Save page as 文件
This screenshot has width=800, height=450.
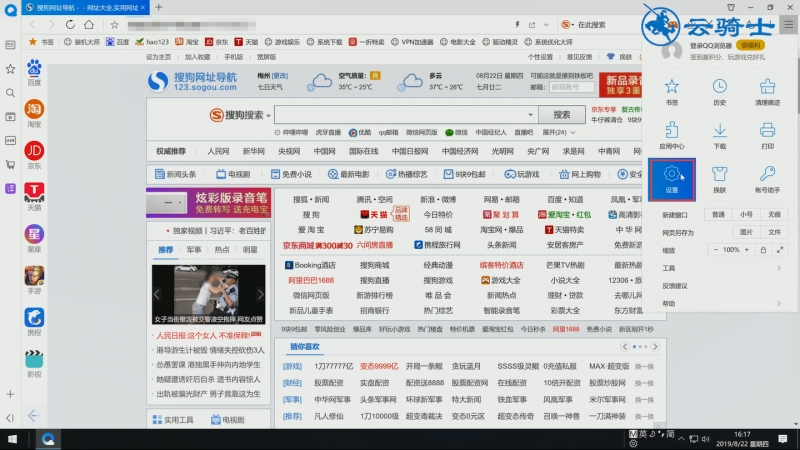click(774, 232)
